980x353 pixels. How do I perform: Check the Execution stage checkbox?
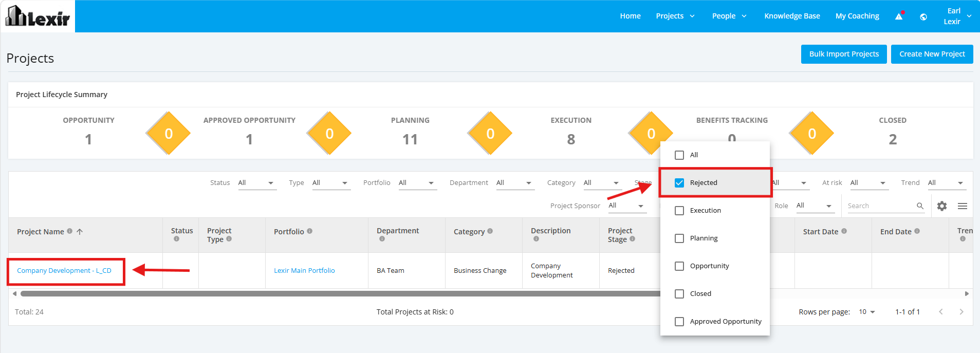(x=679, y=211)
